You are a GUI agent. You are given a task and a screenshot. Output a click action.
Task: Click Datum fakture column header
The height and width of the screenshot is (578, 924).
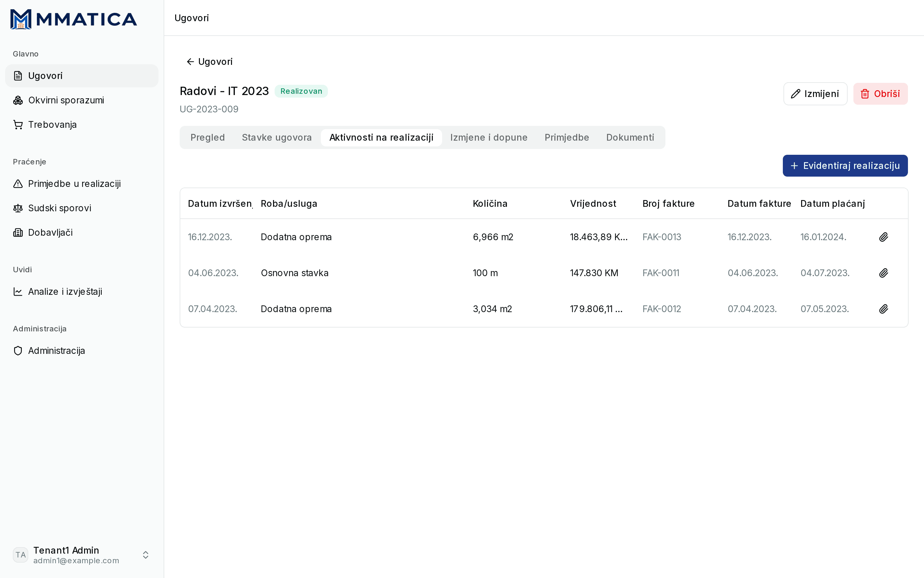pyautogui.click(x=759, y=204)
